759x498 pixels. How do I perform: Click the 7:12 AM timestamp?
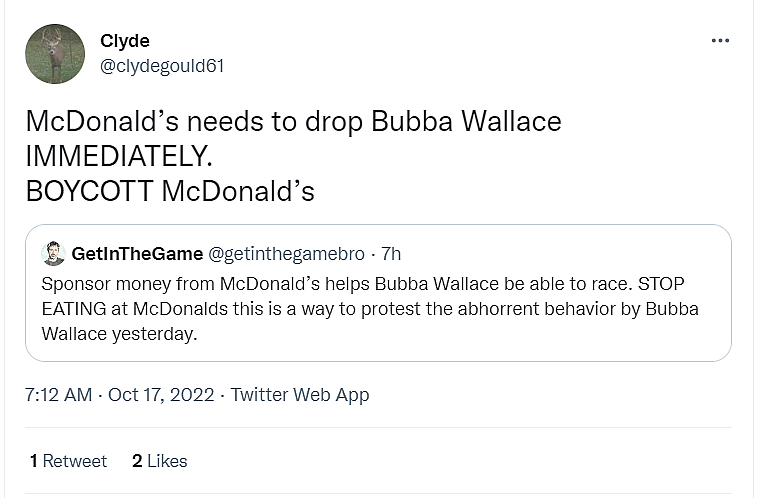[x=58, y=394]
